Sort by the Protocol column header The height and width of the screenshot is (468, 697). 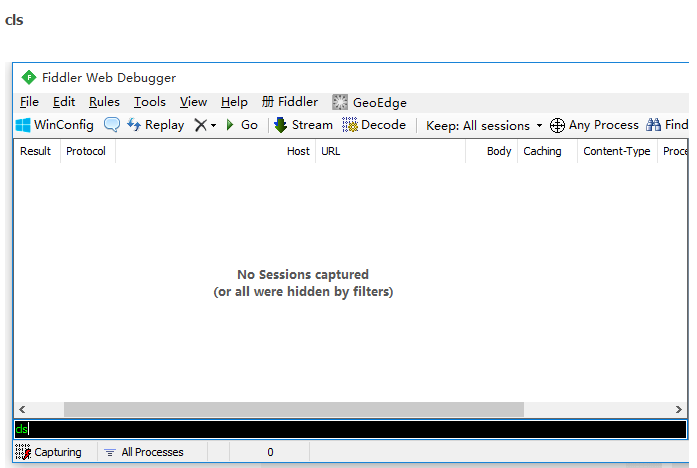click(x=86, y=152)
